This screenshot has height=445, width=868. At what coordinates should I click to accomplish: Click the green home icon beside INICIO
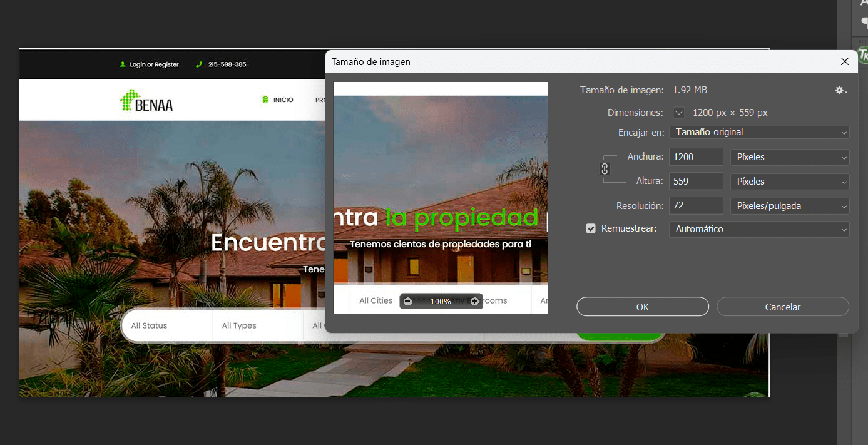265,100
